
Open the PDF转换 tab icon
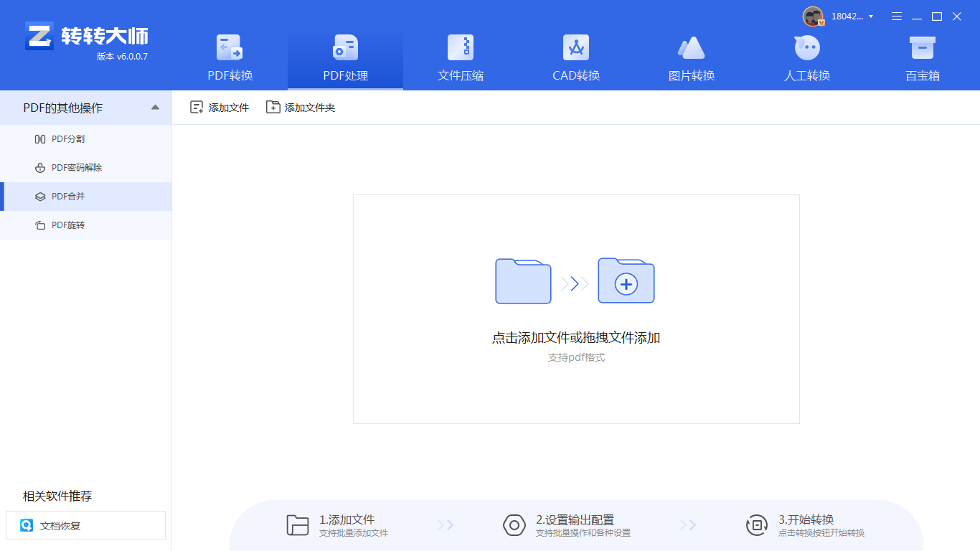230,48
